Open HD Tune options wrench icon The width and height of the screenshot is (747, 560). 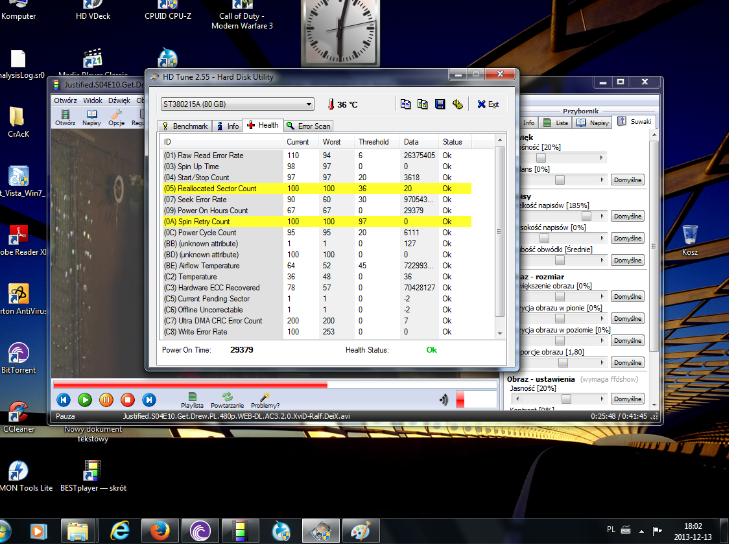point(458,104)
